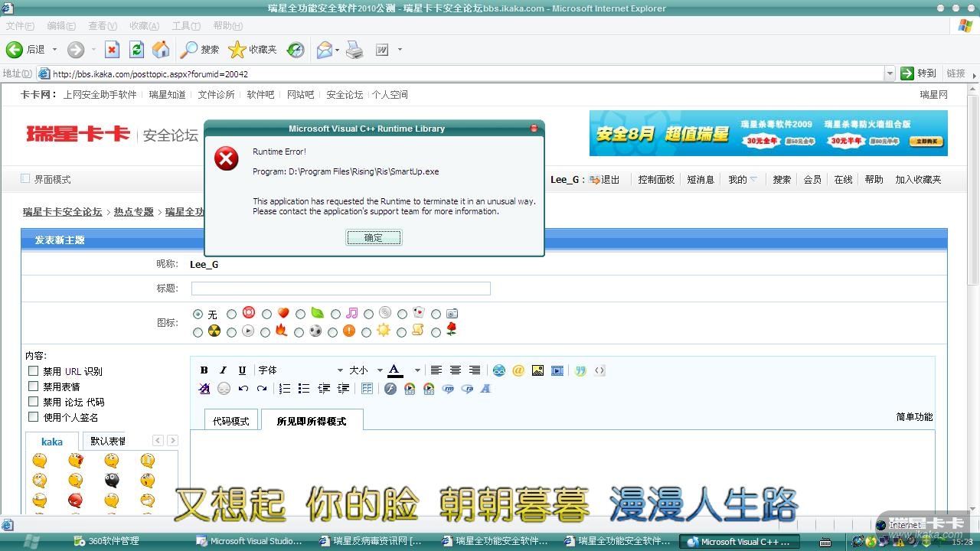Open the Windows Start button
This screenshot has width=980, height=551.
(x=31, y=542)
